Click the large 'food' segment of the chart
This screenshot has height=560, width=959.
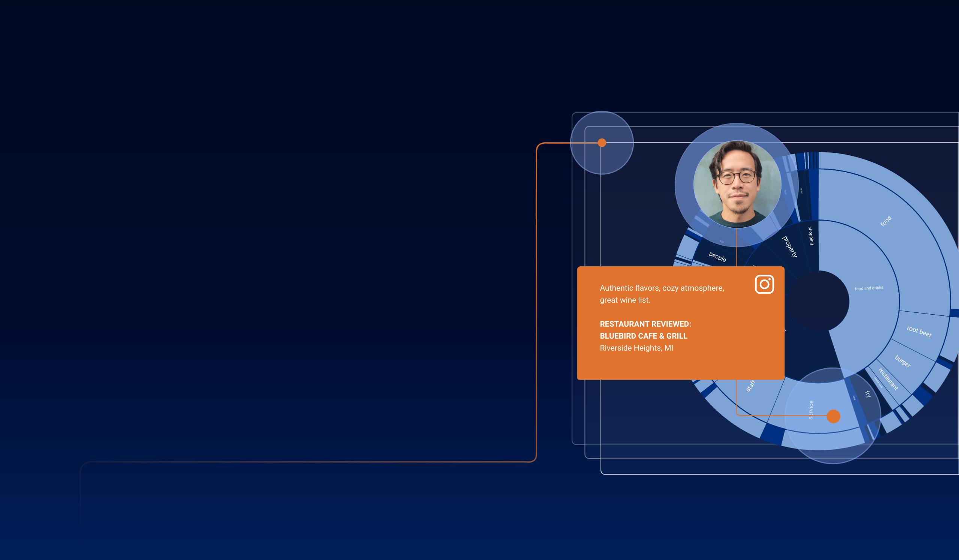tap(887, 221)
